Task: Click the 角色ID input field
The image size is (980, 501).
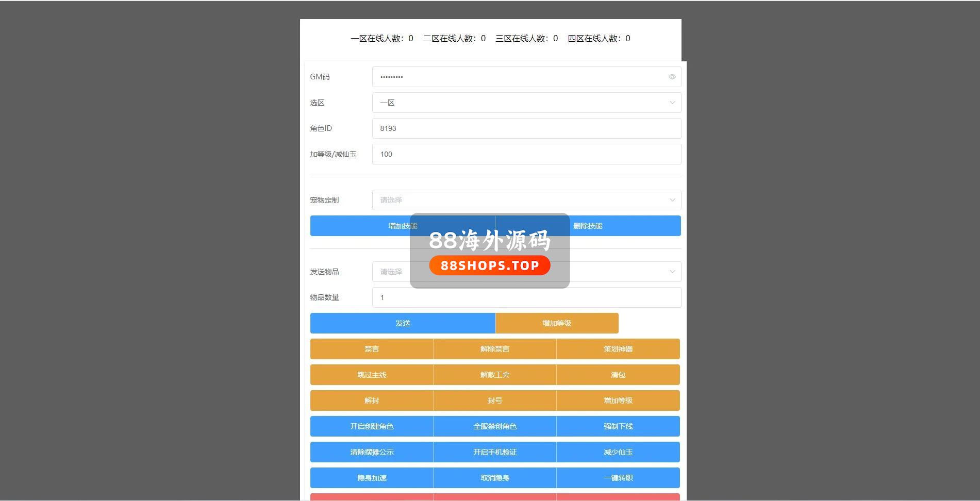Action: click(x=526, y=128)
